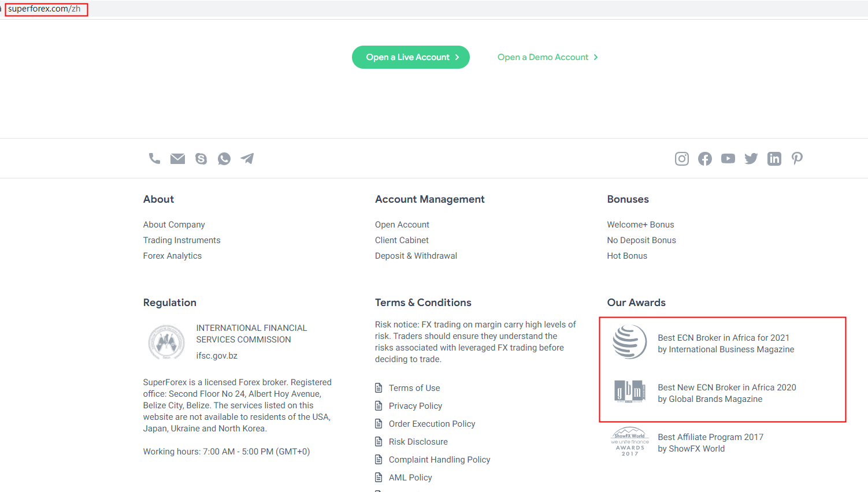
Task: Click the phone contact icon
Action: click(x=154, y=158)
